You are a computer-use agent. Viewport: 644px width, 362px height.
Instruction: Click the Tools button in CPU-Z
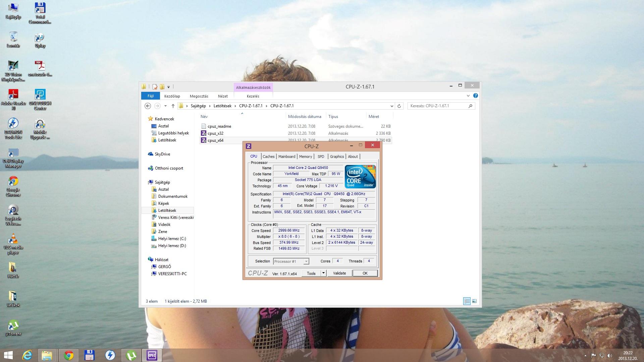click(x=311, y=273)
